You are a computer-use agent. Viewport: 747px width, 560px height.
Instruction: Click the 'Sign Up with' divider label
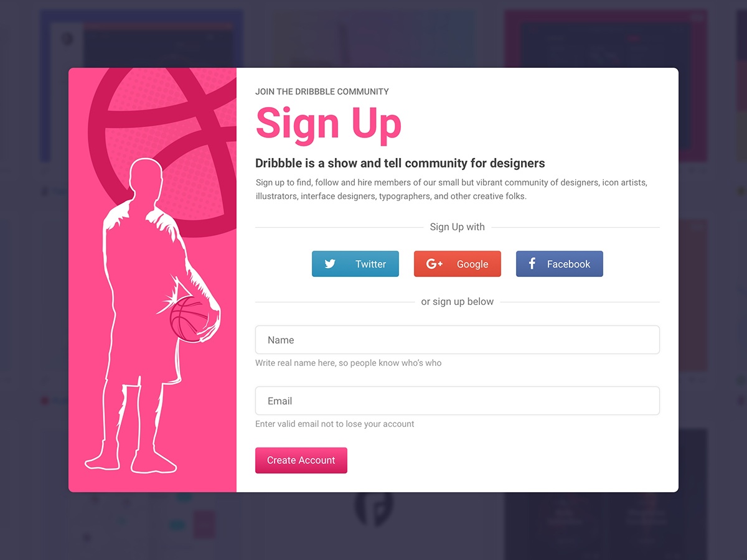click(x=458, y=227)
